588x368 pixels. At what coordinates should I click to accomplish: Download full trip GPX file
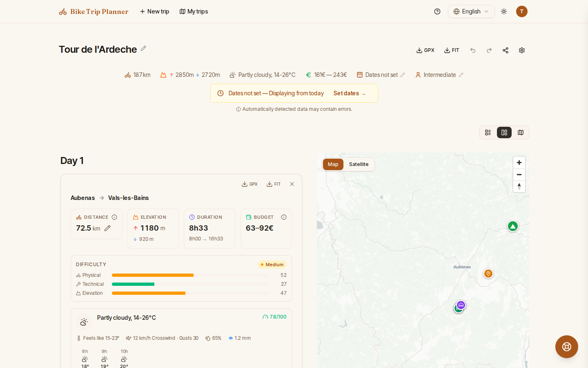click(425, 50)
